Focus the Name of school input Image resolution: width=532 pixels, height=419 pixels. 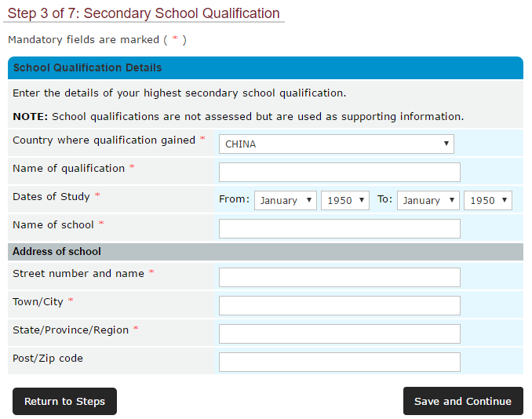click(339, 228)
